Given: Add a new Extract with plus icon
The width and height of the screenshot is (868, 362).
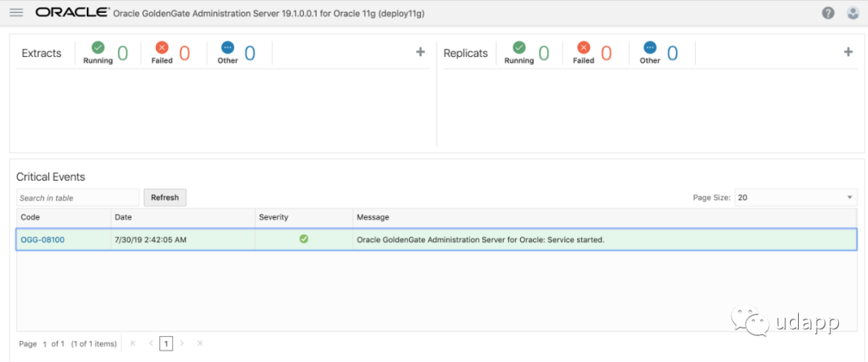Looking at the screenshot, I should [x=420, y=52].
